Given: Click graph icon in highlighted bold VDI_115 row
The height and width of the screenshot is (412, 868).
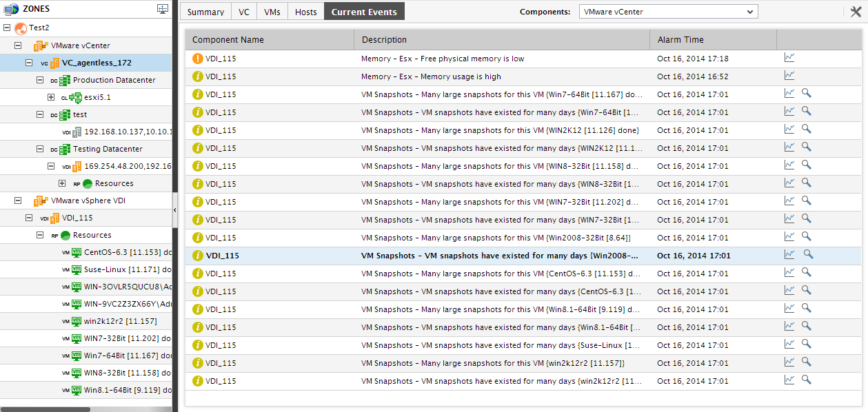Looking at the screenshot, I should (x=789, y=255).
